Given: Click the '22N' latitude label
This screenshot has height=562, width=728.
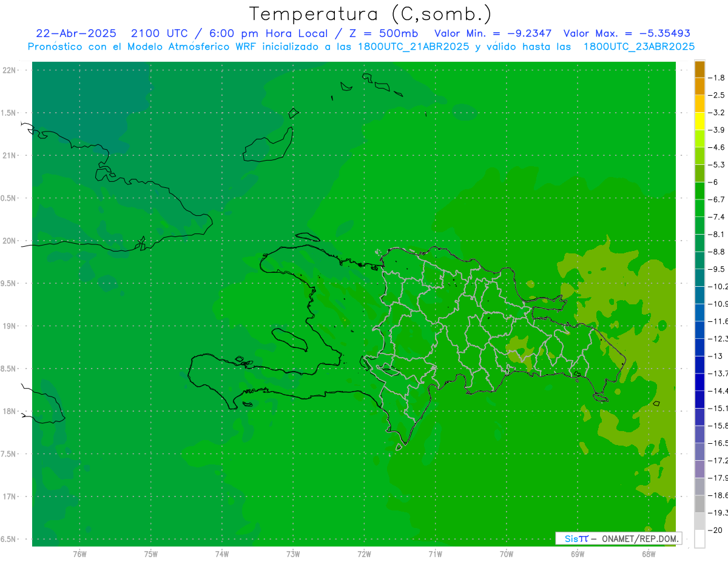Looking at the screenshot, I should [x=10, y=70].
